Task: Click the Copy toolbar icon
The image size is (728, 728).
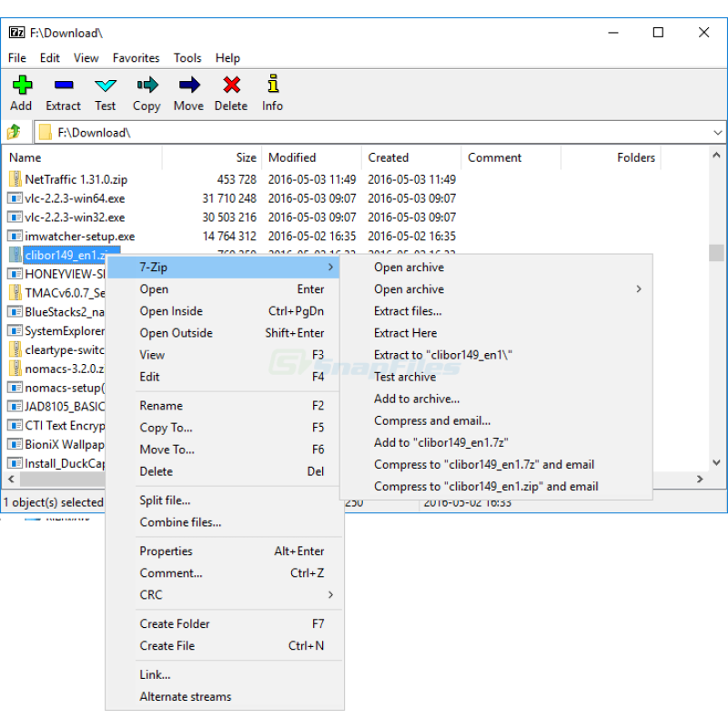Action: click(147, 85)
